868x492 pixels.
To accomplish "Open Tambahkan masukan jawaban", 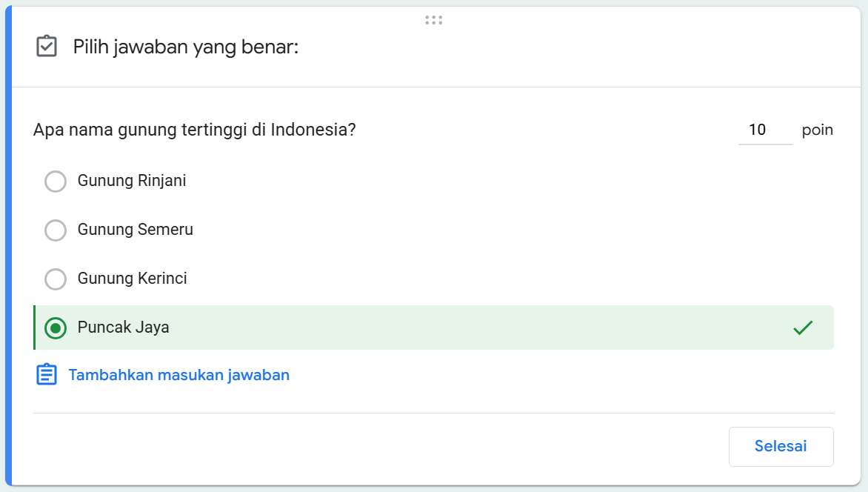I will click(178, 374).
